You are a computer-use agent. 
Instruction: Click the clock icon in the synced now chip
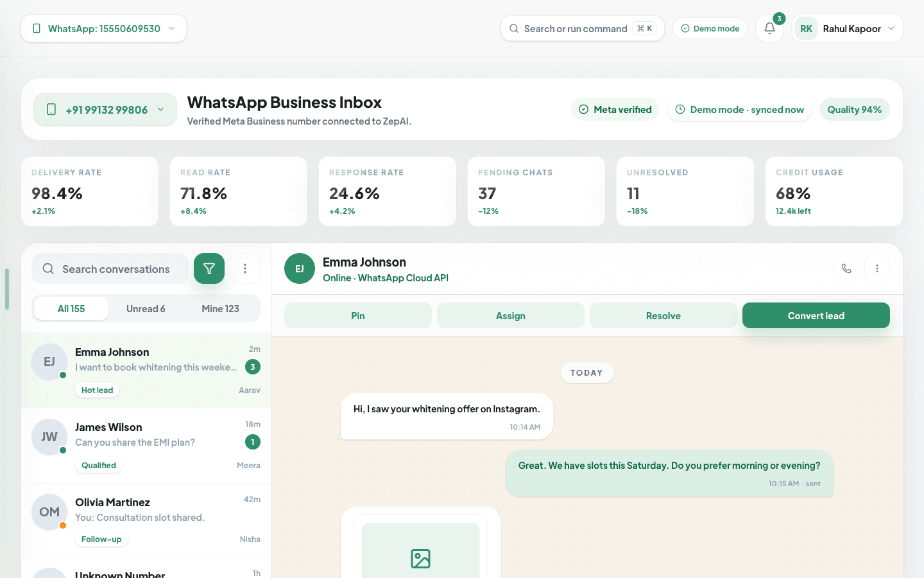[680, 109]
